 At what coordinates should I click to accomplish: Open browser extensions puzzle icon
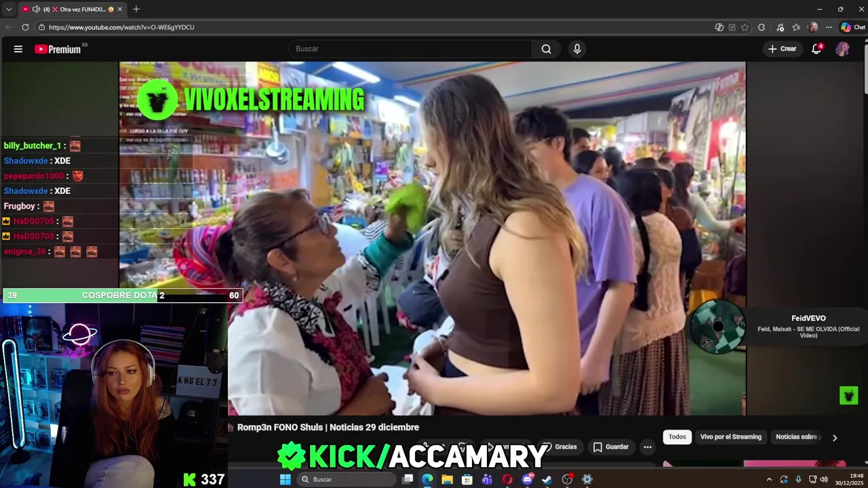(762, 27)
